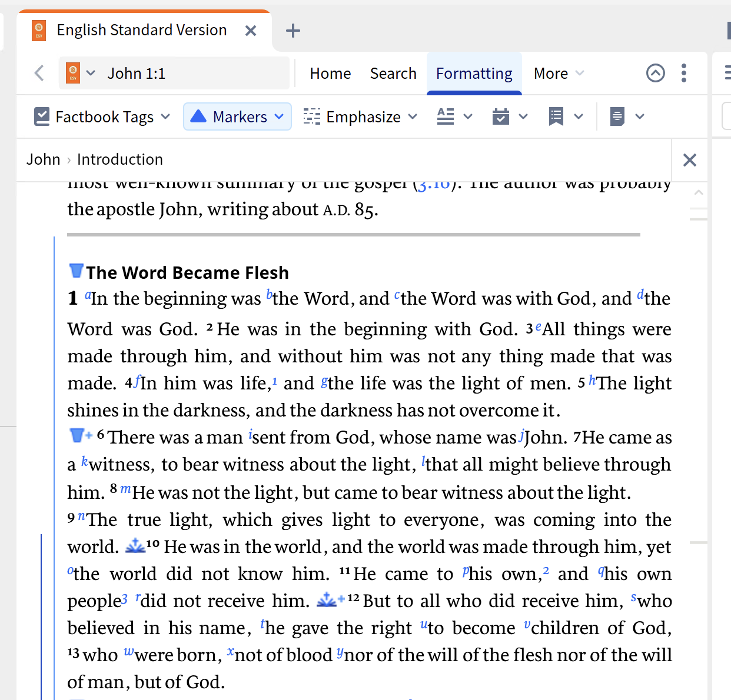This screenshot has height=700, width=731.
Task: Click the ESV resource icon beside John 1:1
Action: coord(73,73)
